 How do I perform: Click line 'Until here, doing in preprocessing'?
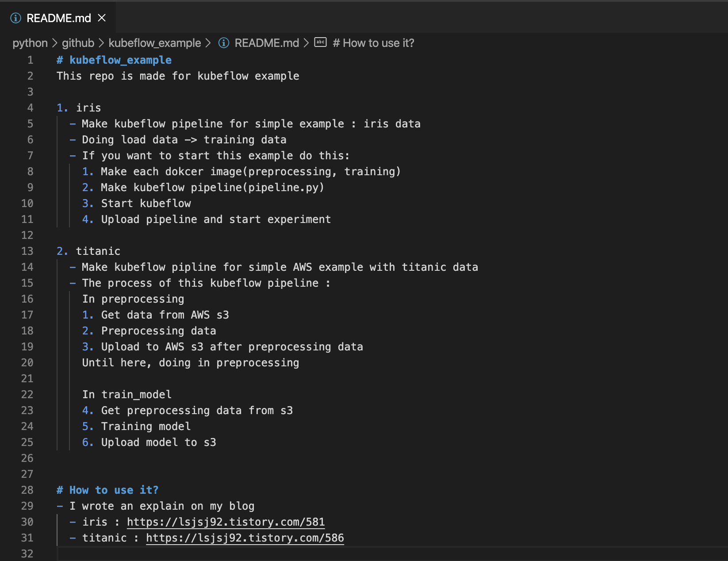[191, 363]
